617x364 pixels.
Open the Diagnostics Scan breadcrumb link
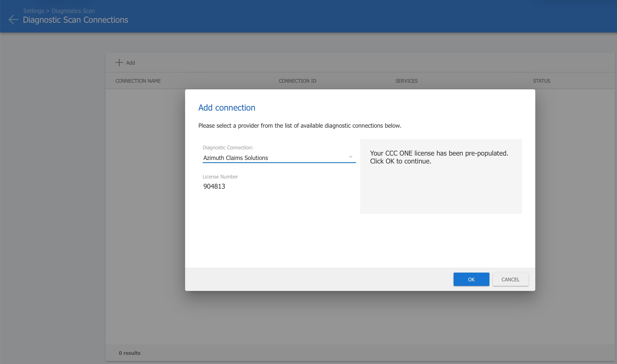(73, 11)
